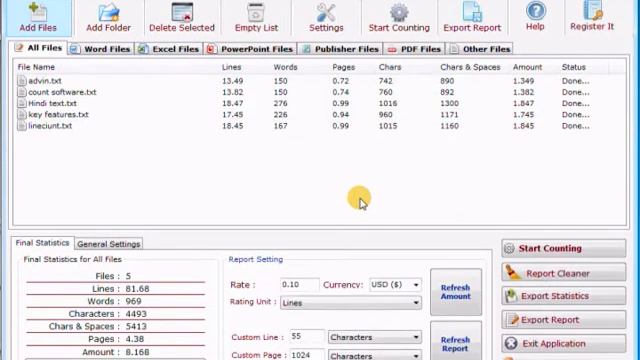
Task: Click the Custom Page value field
Action: 307,355
